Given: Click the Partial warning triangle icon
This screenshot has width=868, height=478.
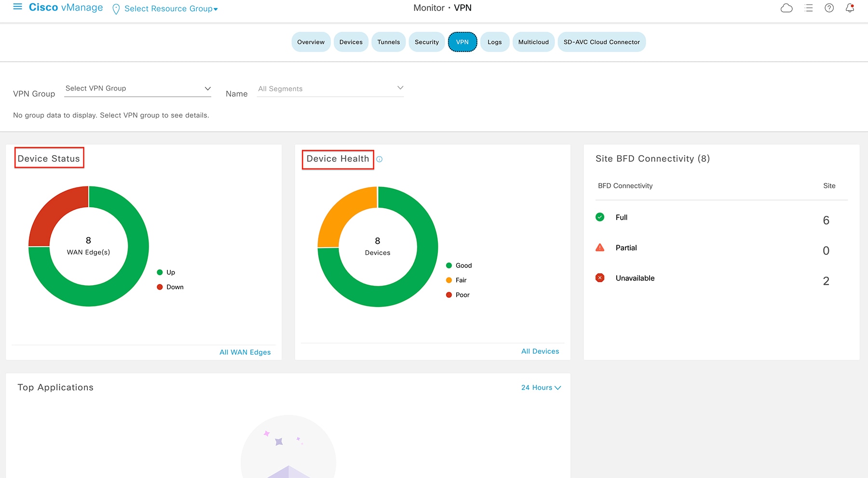Looking at the screenshot, I should [x=600, y=248].
